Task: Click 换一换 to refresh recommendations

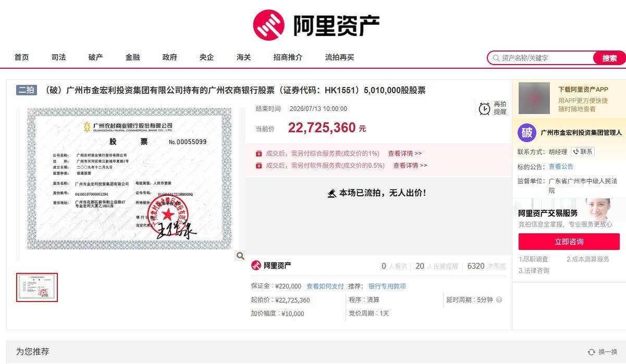Action: (x=608, y=352)
